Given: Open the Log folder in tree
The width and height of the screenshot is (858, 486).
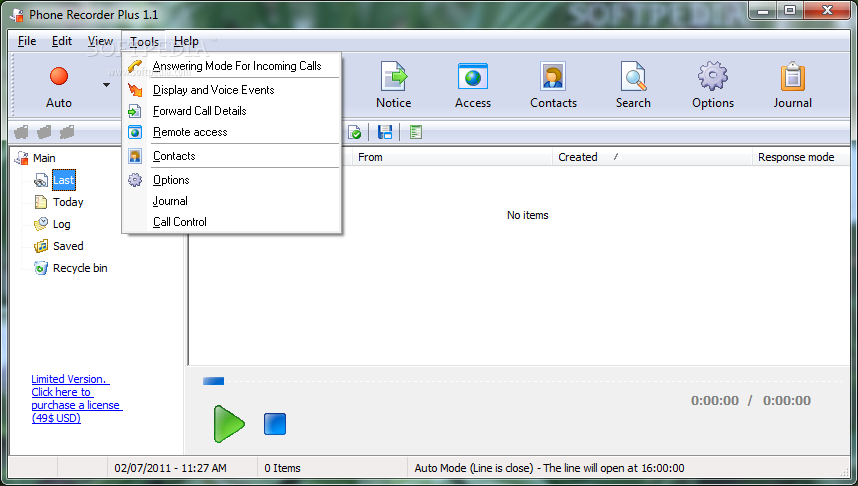Looking at the screenshot, I should coord(61,224).
